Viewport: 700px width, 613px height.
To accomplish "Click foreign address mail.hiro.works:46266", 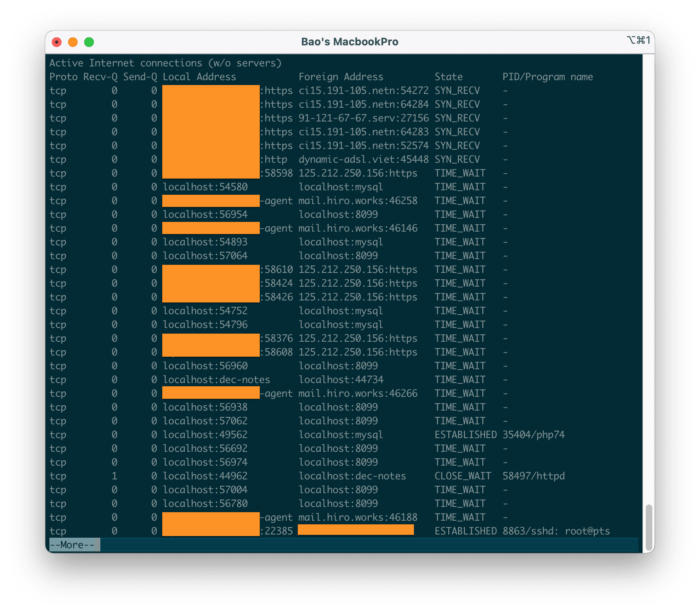I will [x=358, y=394].
